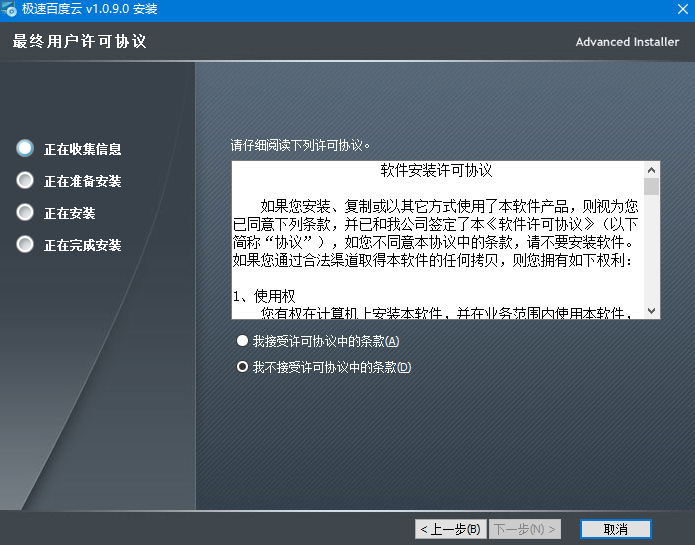Image resolution: width=695 pixels, height=545 pixels.
Task: Click the 下一步(N) next button
Action: coord(525,529)
